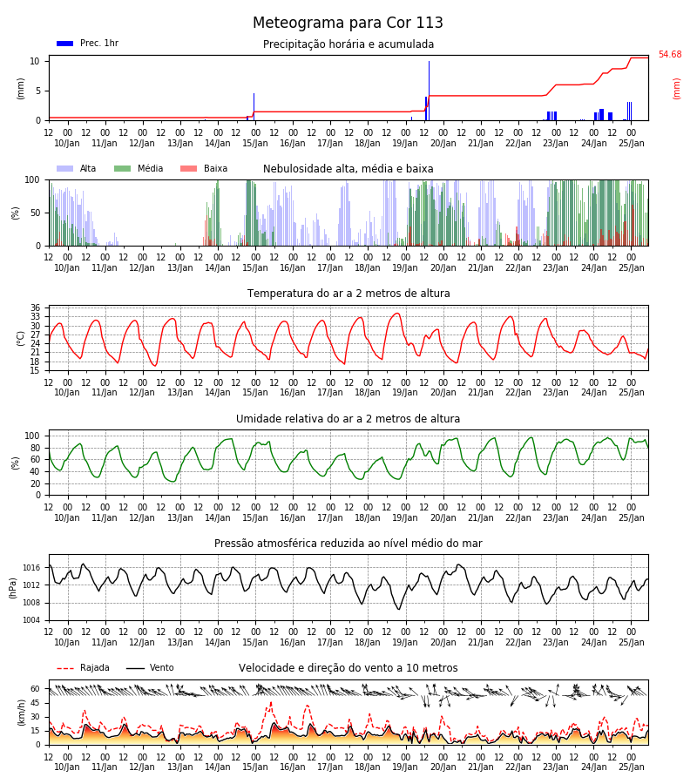Click the 36 tick on temperature axis
The height and width of the screenshot is (784, 697).
[x=35, y=308]
